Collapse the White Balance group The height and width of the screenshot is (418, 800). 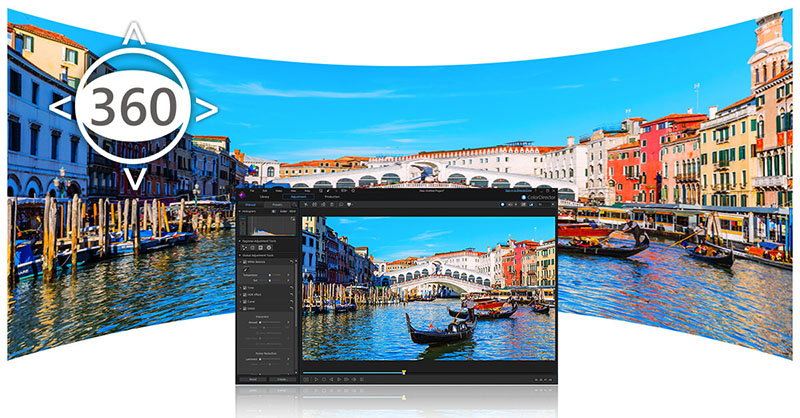click(240, 262)
